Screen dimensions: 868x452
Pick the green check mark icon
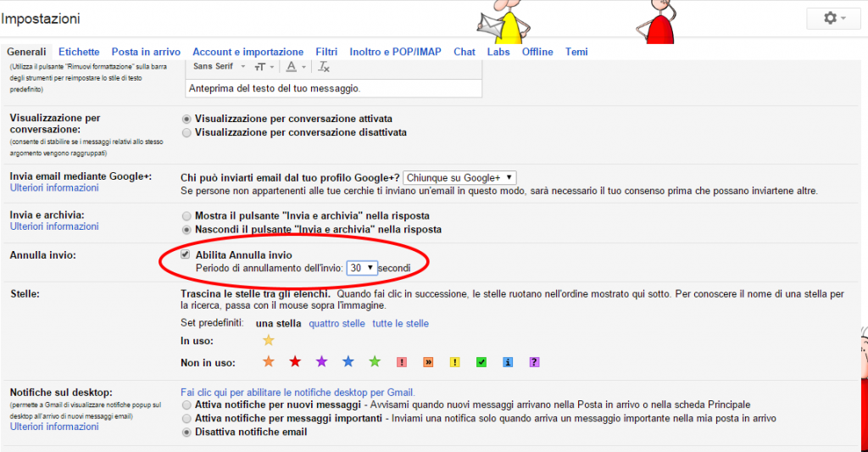pos(481,362)
